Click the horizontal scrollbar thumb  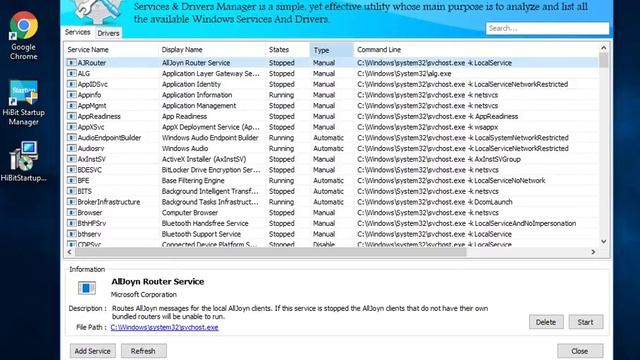[x=271, y=252]
